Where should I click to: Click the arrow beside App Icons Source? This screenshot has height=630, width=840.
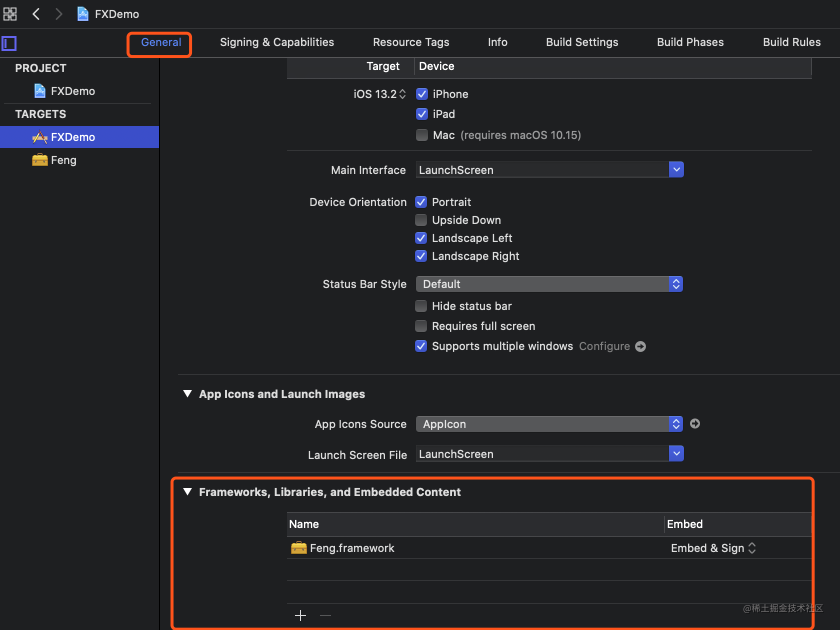[695, 423]
